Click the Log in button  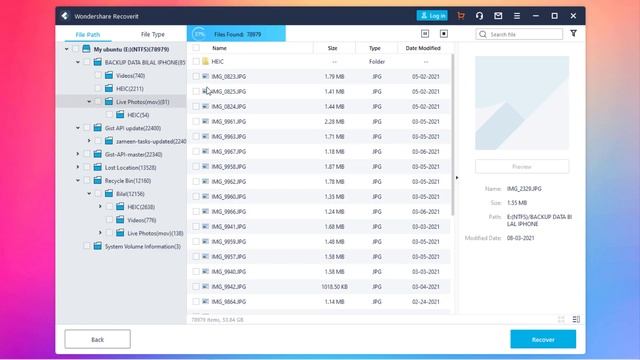432,16
